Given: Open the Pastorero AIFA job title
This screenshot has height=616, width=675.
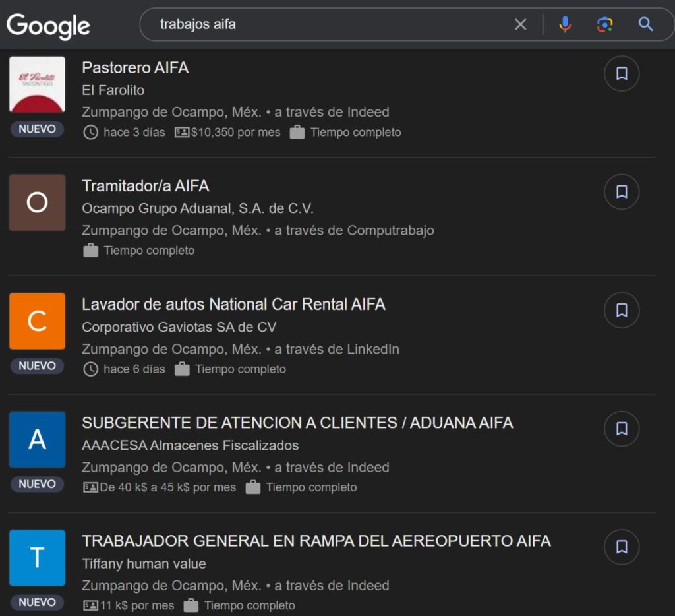Looking at the screenshot, I should 135,68.
